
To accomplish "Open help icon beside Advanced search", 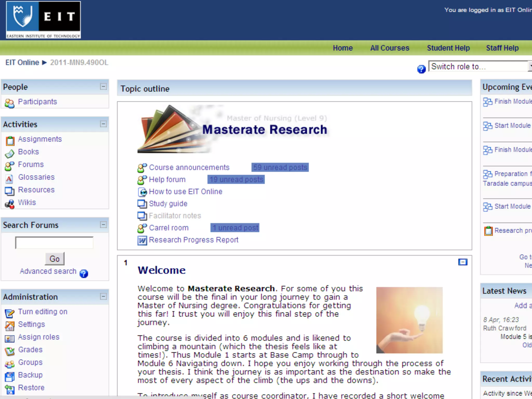I will click(84, 274).
